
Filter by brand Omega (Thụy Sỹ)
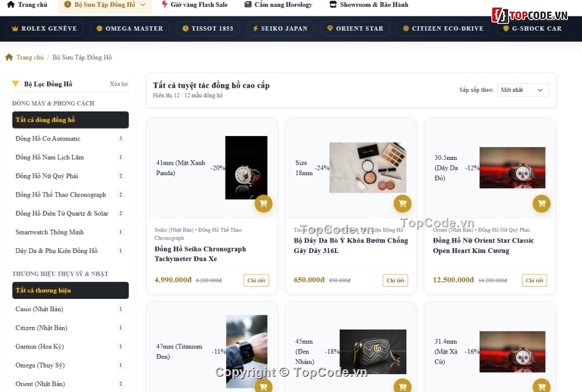point(70,365)
